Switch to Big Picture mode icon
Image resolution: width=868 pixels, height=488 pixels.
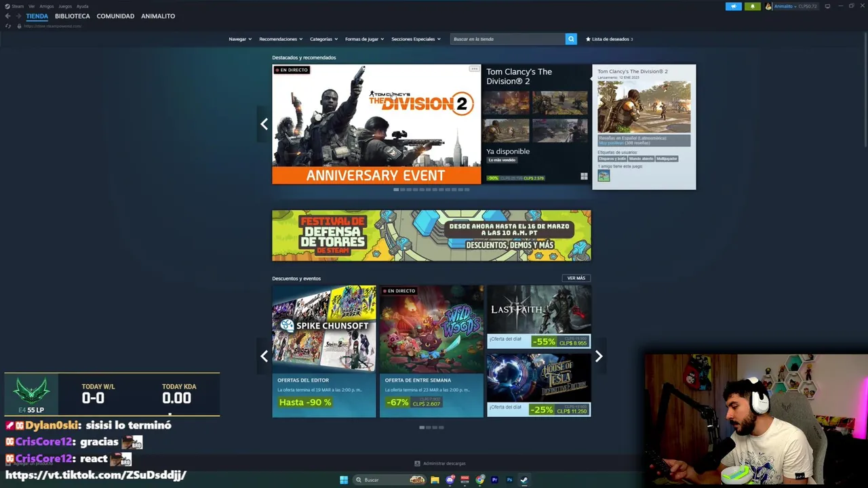[x=827, y=6]
